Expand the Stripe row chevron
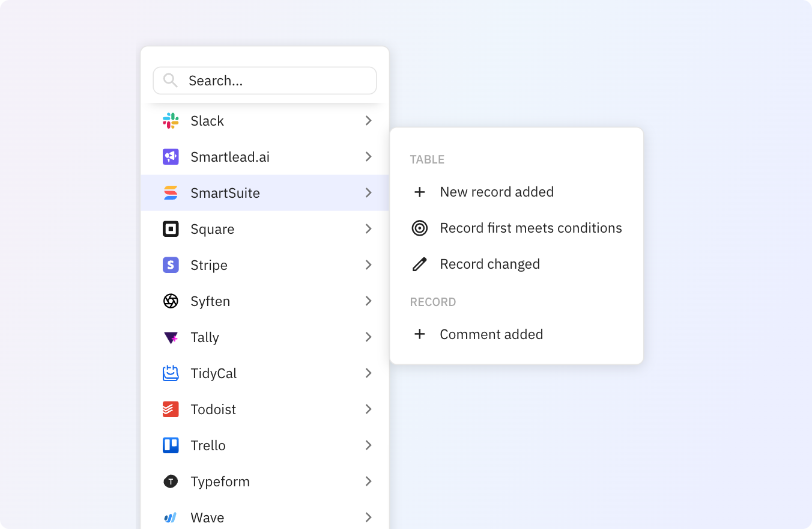Viewport: 812px width, 529px height. coord(369,265)
